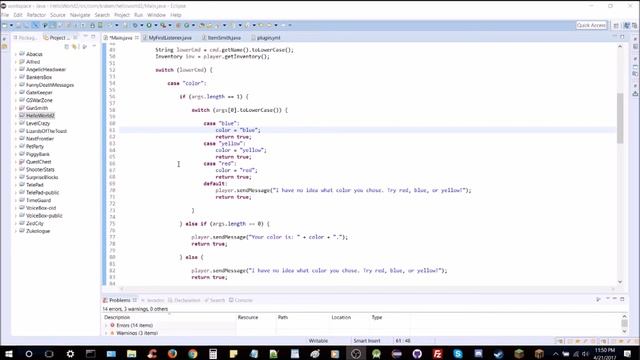Click the editor vertical scrollbar thumb
The height and width of the screenshot is (360, 640).
point(620,118)
